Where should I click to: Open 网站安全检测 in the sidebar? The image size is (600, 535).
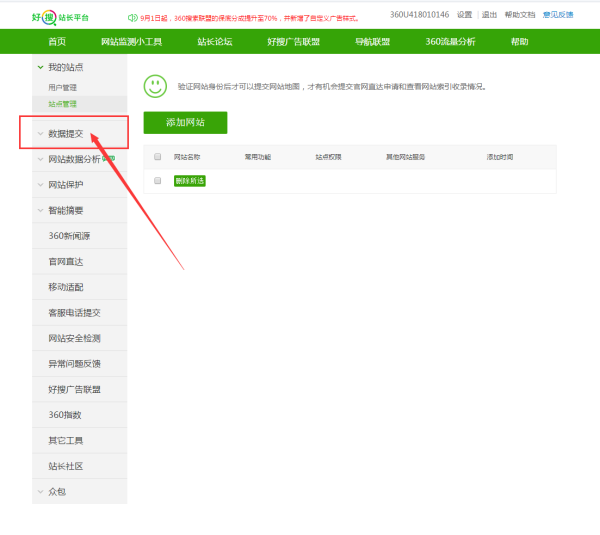point(75,338)
